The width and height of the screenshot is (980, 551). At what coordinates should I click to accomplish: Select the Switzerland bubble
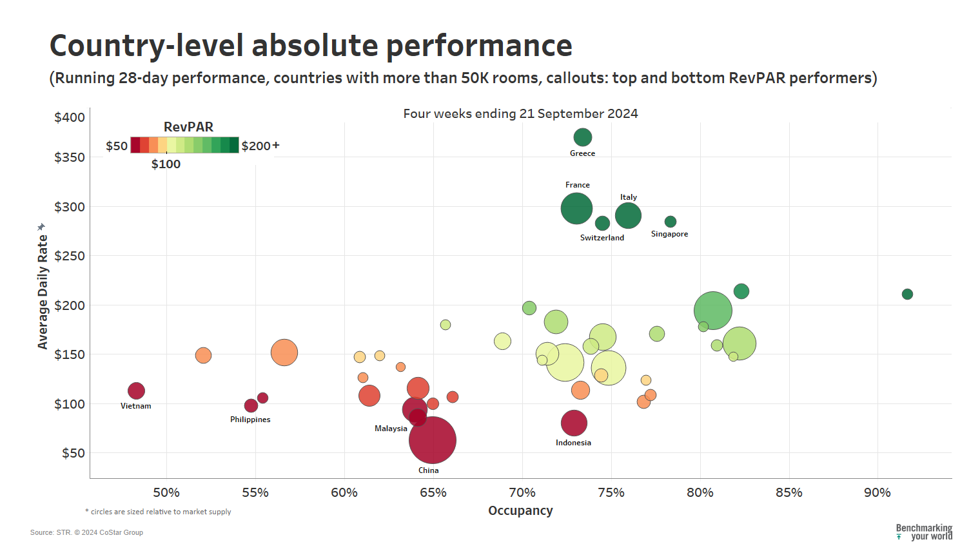(602, 223)
